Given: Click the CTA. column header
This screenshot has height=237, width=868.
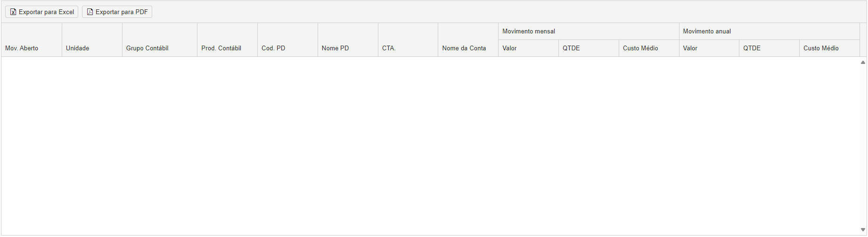Looking at the screenshot, I should 389,48.
